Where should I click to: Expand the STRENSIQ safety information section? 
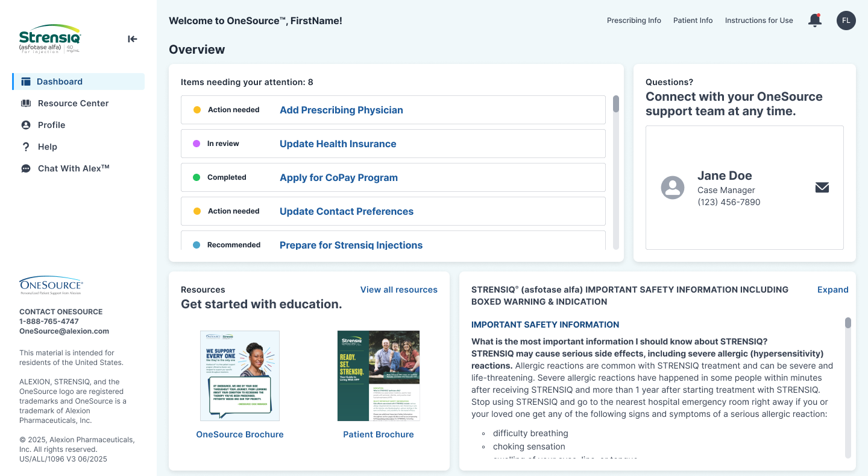[833, 290]
